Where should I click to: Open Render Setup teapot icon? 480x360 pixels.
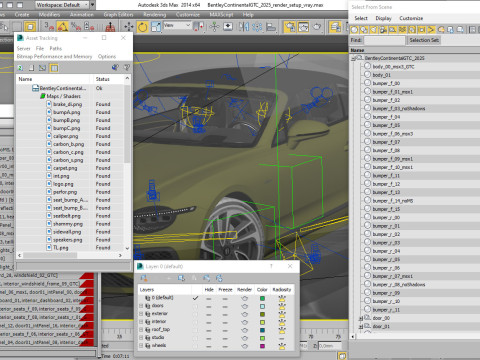pyautogui.click(x=290, y=27)
